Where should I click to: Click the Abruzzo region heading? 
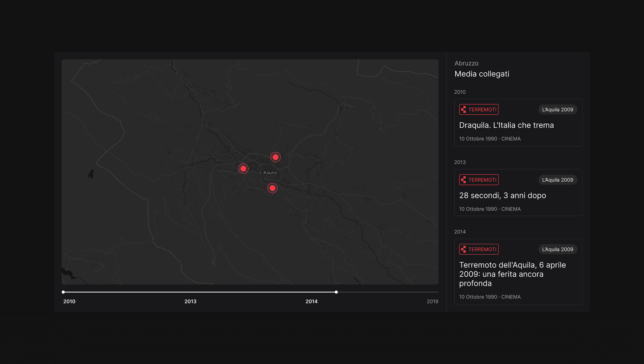(x=466, y=63)
